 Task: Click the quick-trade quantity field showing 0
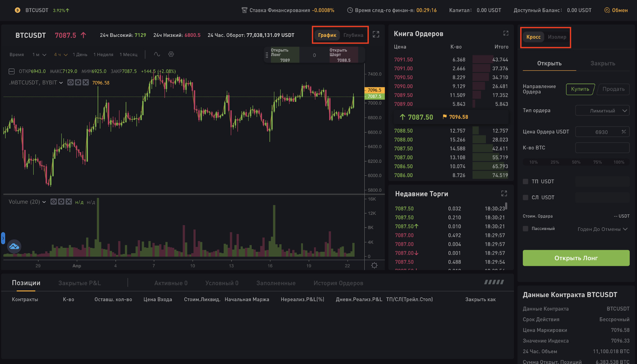[314, 55]
